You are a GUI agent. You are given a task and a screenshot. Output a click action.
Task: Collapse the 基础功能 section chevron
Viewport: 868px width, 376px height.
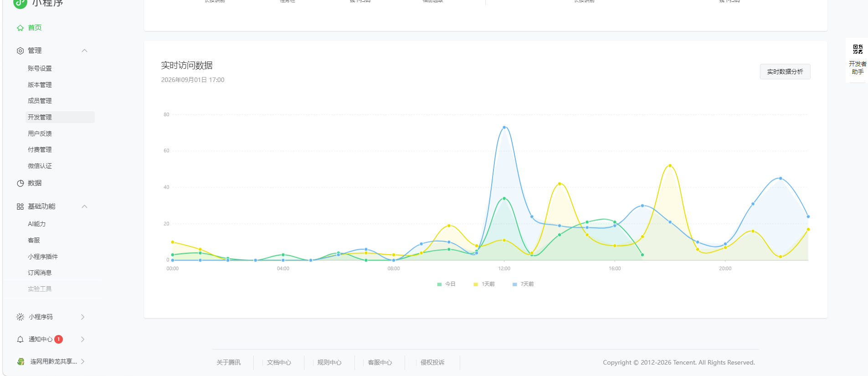coord(84,206)
